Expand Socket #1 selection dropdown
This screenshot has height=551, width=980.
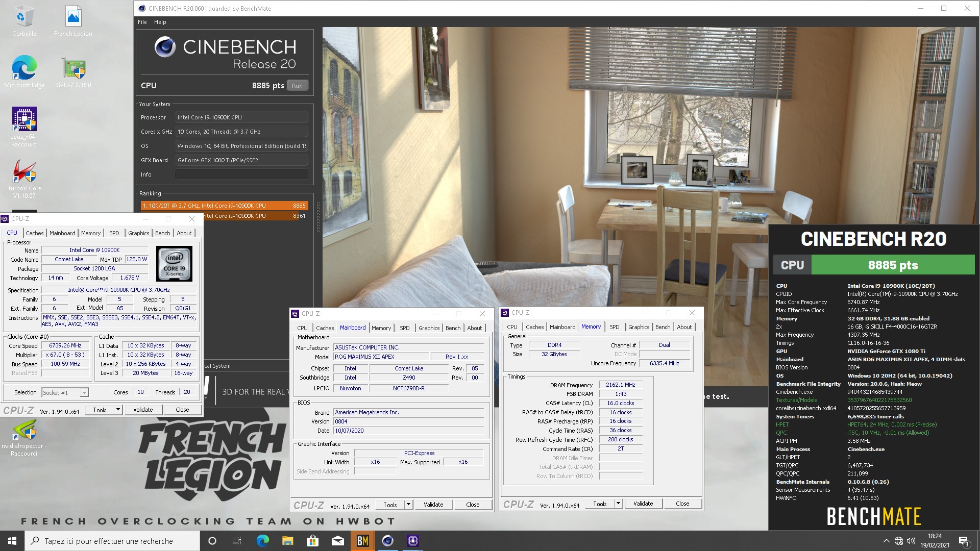(84, 393)
